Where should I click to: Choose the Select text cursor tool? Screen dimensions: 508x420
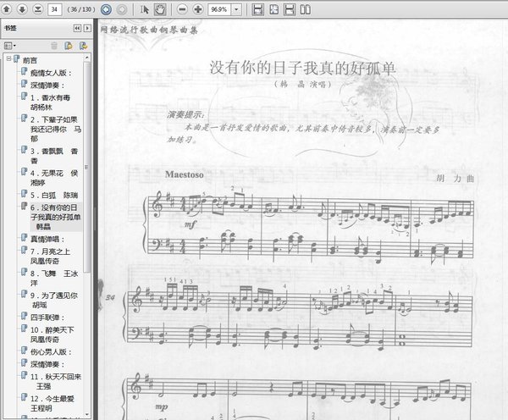click(x=145, y=9)
